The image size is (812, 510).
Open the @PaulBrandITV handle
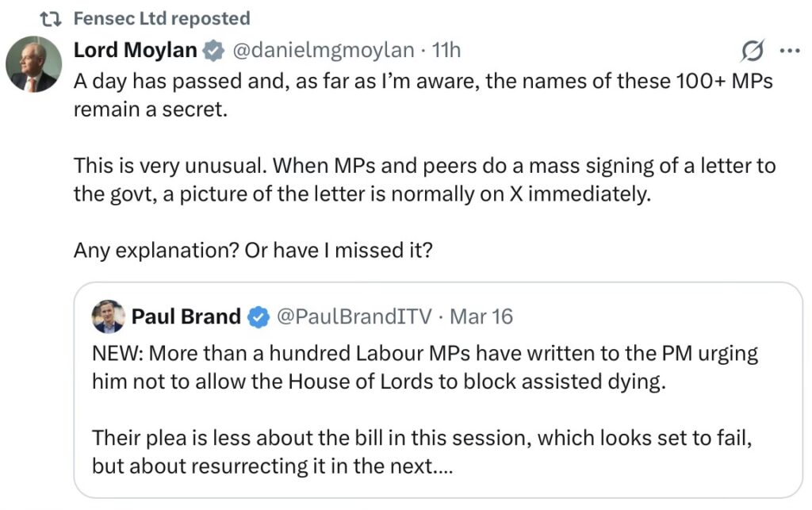(354, 317)
